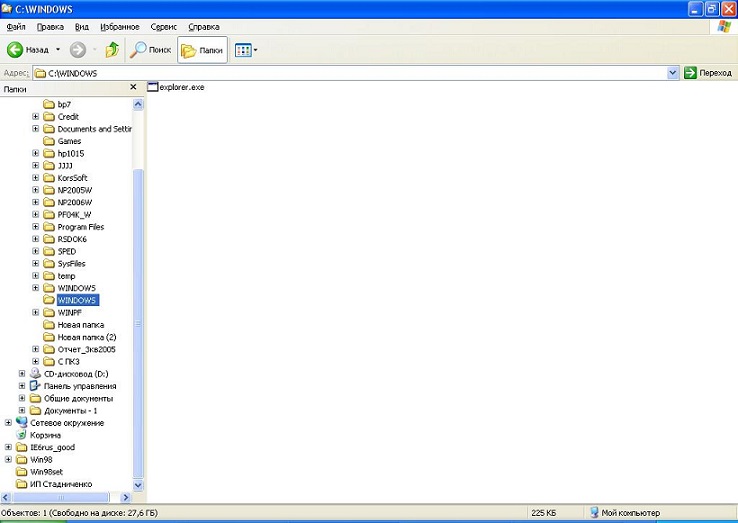The height and width of the screenshot is (523, 738).
Task: Click the green Back arrow icon
Action: pyautogui.click(x=15, y=50)
